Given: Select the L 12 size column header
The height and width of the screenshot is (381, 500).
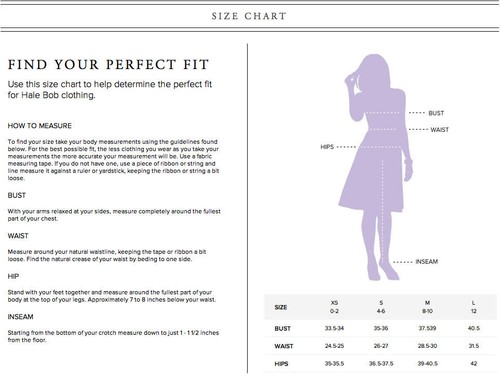Looking at the screenshot, I should [473, 307].
